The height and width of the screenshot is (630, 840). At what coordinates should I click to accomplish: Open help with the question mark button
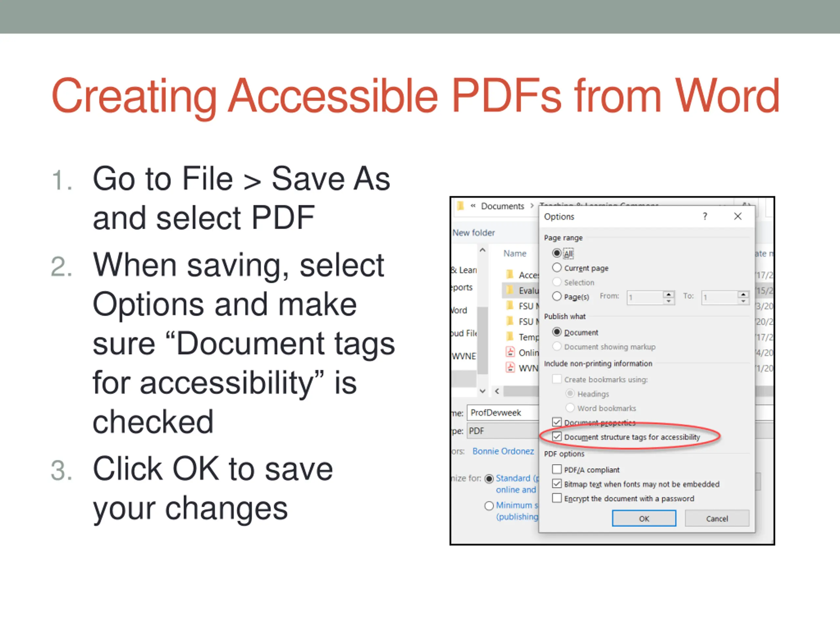(705, 217)
